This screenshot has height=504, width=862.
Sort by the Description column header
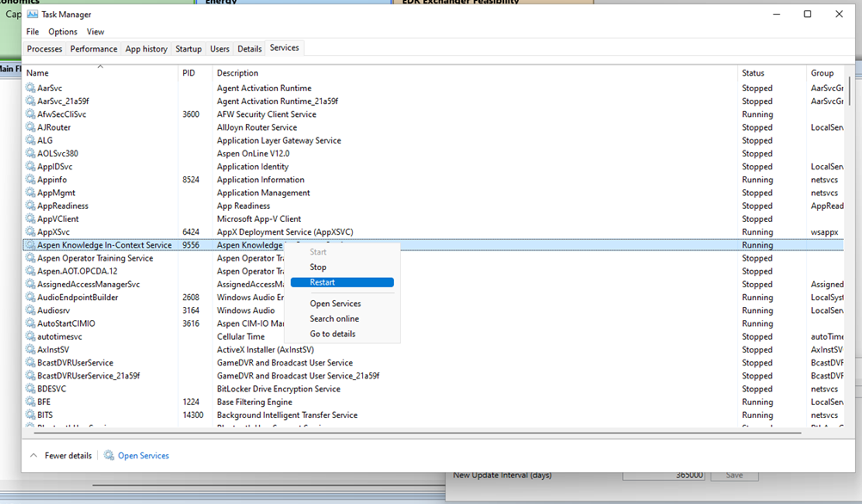pos(475,72)
